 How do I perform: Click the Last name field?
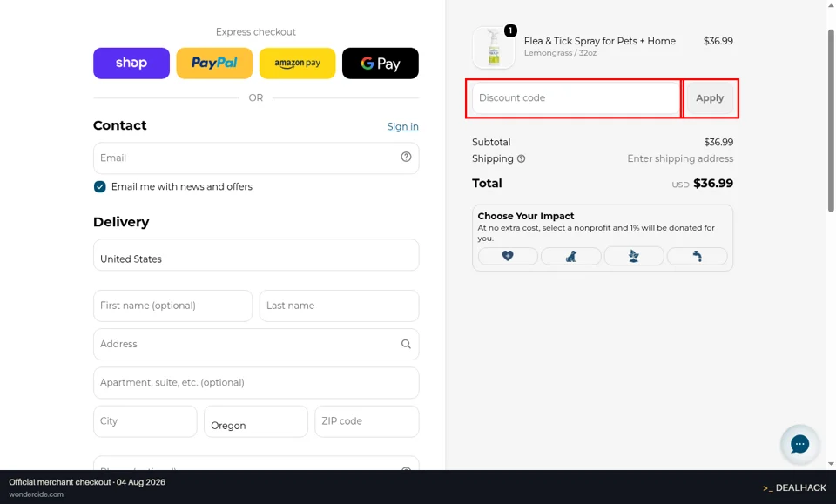coord(339,306)
